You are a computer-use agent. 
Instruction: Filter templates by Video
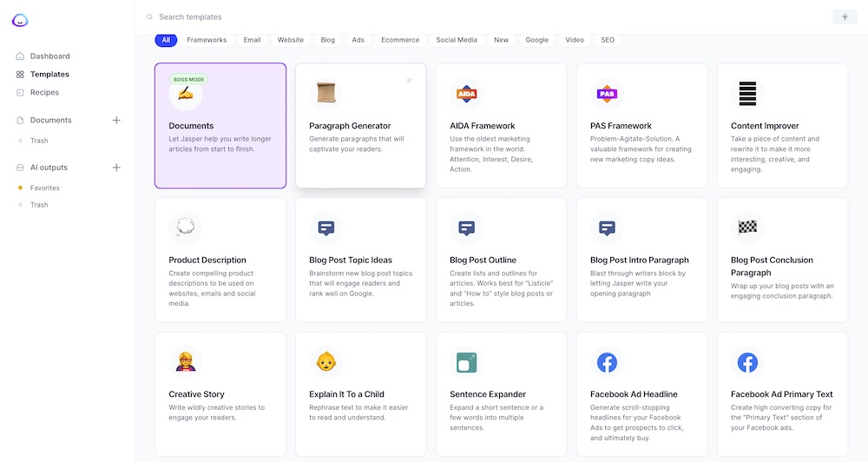point(575,40)
